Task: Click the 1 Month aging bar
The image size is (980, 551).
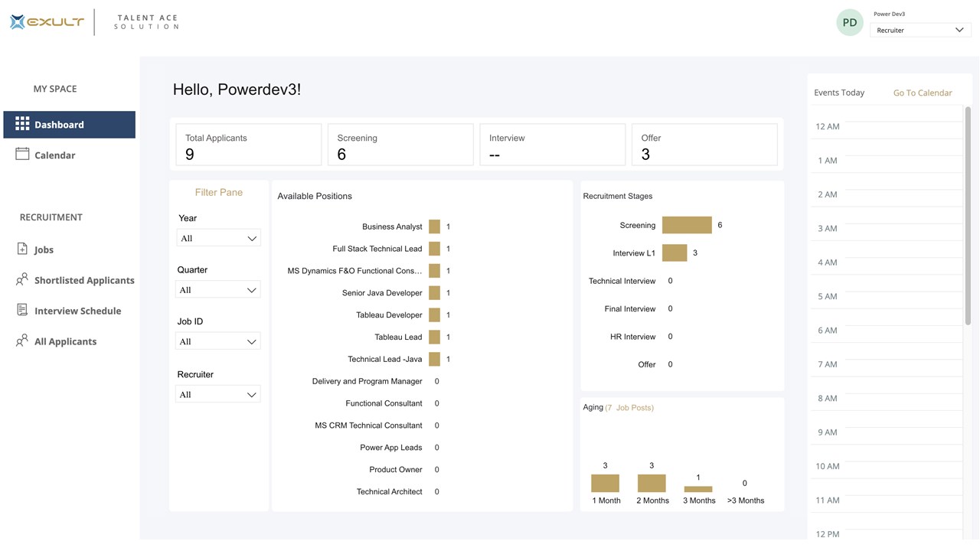Action: tap(605, 483)
